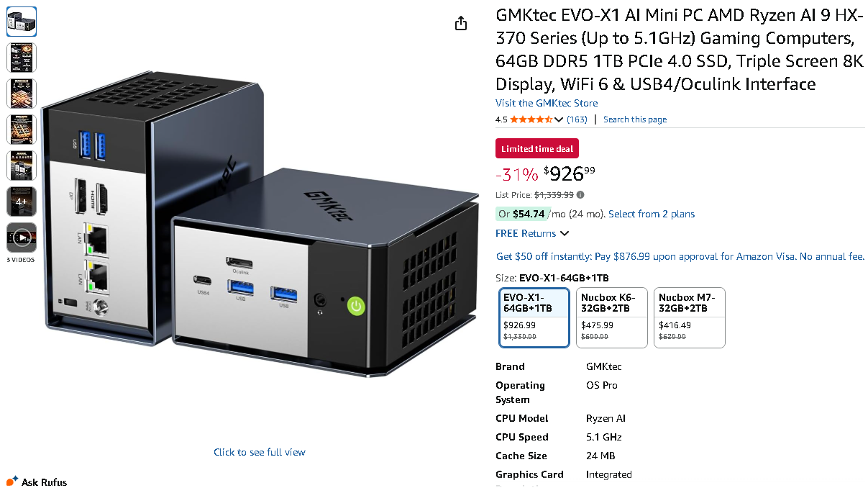Click the Ask Rufus sparkle icon
Screen dimensions: 868x488
(12, 481)
